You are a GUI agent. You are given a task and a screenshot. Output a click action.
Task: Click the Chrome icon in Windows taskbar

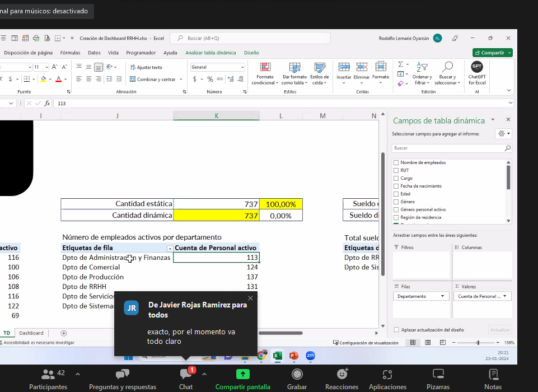point(261,356)
